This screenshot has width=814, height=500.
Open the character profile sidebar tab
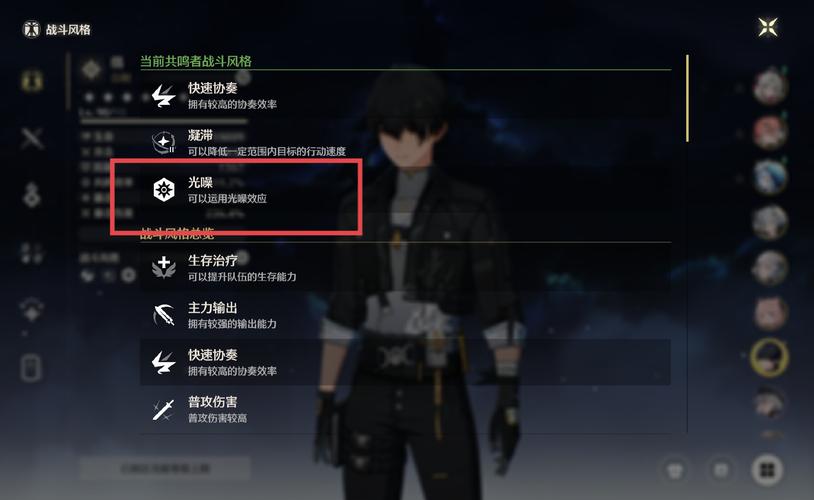pyautogui.click(x=32, y=81)
